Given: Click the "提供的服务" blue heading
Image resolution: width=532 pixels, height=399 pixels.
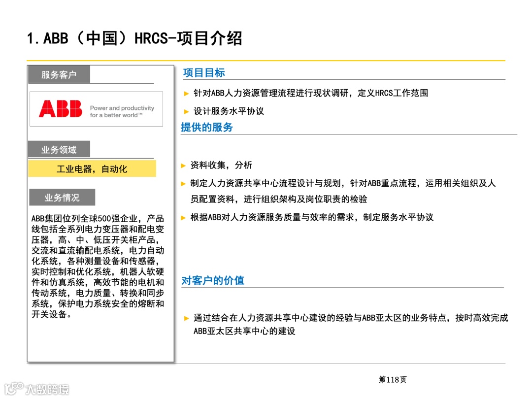Looking at the screenshot, I should (x=206, y=127).
